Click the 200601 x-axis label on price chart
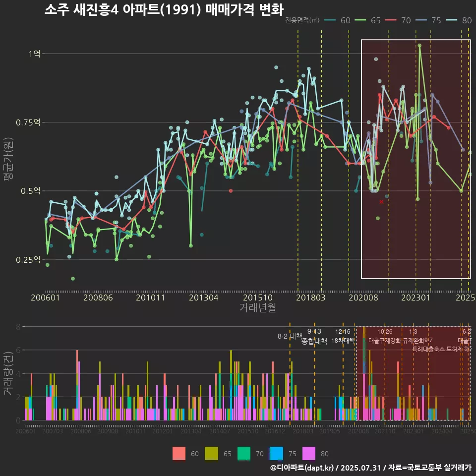This screenshot has width=476, height=476. pyautogui.click(x=45, y=297)
